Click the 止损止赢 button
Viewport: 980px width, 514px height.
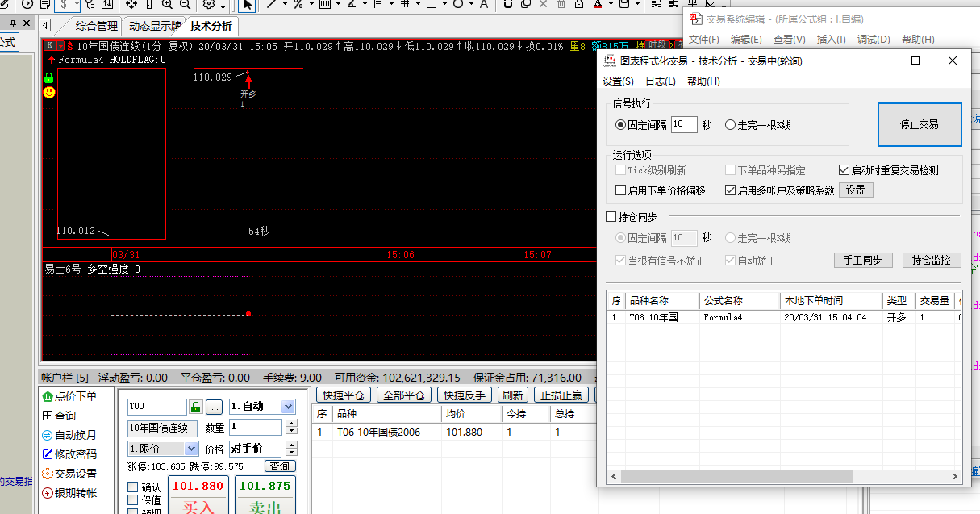pyautogui.click(x=561, y=395)
